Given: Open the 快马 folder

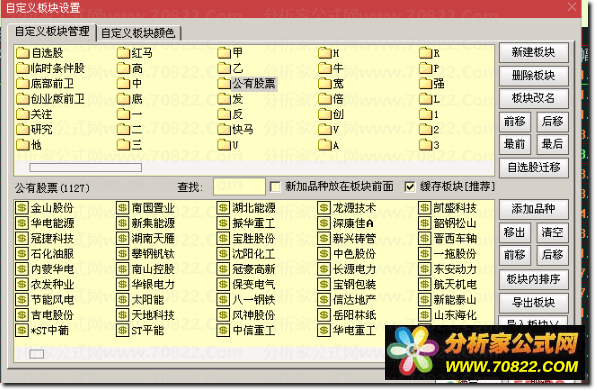Looking at the screenshot, I should pyautogui.click(x=235, y=129).
